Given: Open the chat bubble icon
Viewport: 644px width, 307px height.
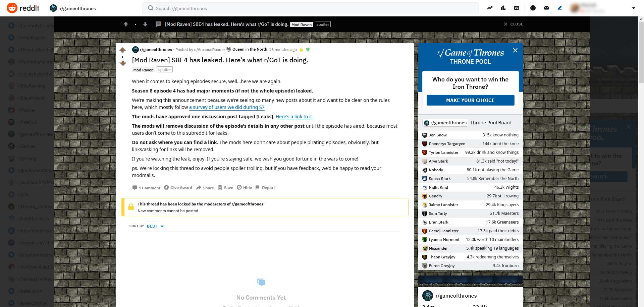Looking at the screenshot, I should point(533,8).
